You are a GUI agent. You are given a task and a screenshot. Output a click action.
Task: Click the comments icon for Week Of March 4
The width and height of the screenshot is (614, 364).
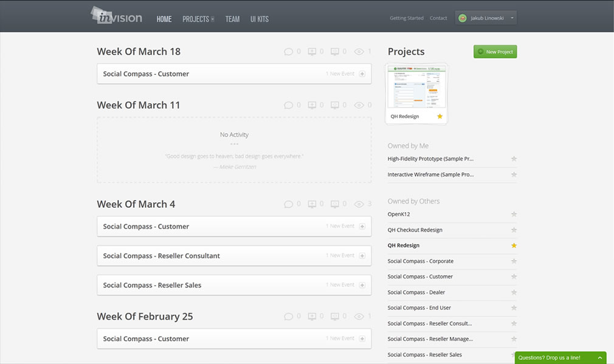click(288, 204)
